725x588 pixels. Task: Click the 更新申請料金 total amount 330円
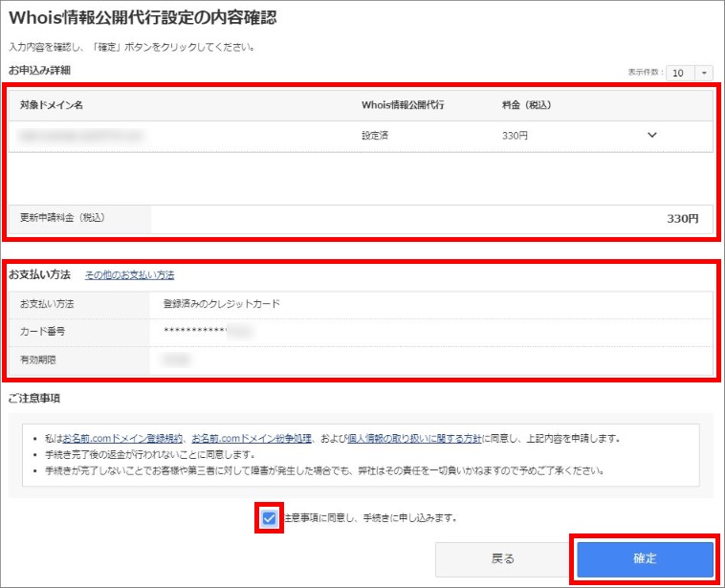(682, 218)
